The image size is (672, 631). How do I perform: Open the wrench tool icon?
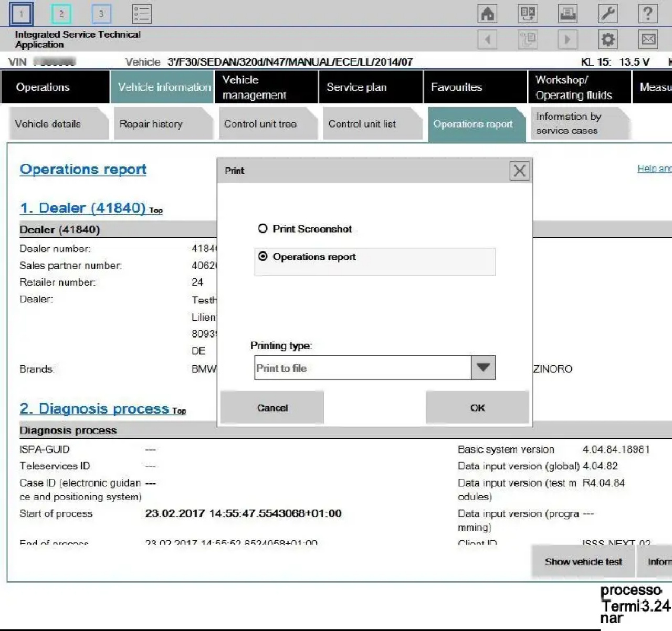(608, 14)
